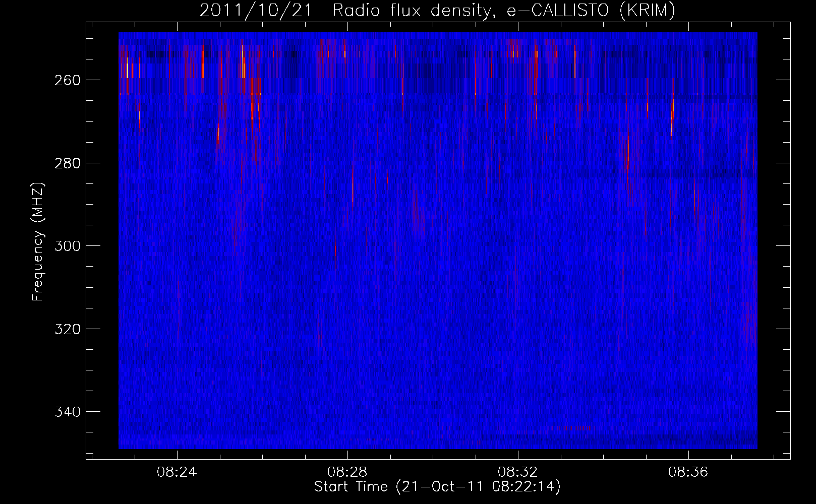Click the 08:24 time tick label

[x=177, y=472]
